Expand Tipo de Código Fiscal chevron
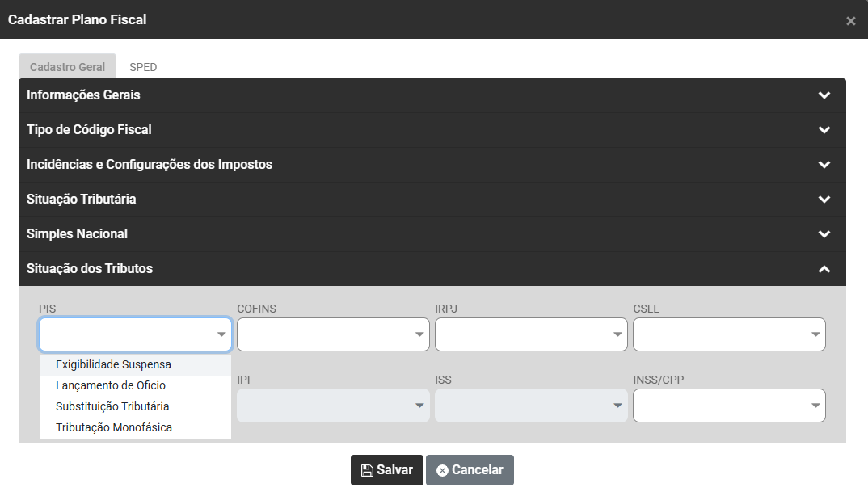Viewport: 868px width, 496px height. click(x=824, y=130)
